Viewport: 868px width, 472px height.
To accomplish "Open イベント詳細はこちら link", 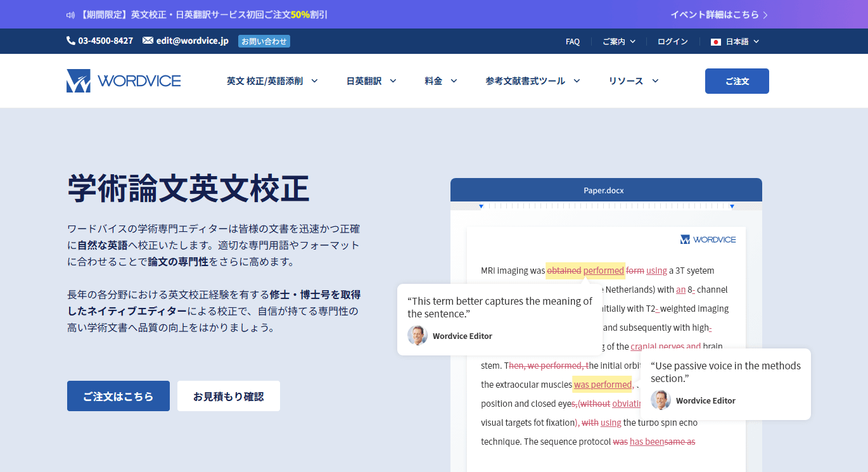I will point(719,15).
